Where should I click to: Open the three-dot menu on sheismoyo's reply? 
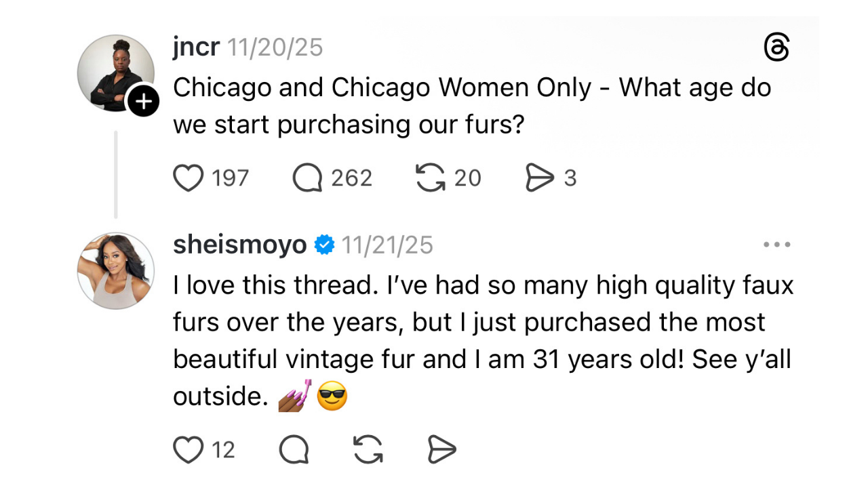[777, 245]
